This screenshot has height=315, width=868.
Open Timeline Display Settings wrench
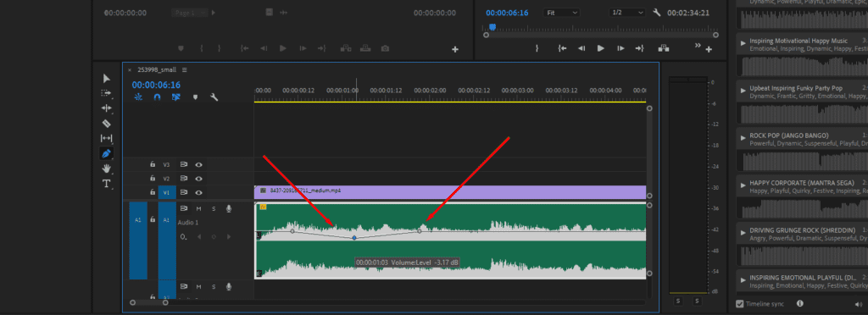[x=214, y=97]
